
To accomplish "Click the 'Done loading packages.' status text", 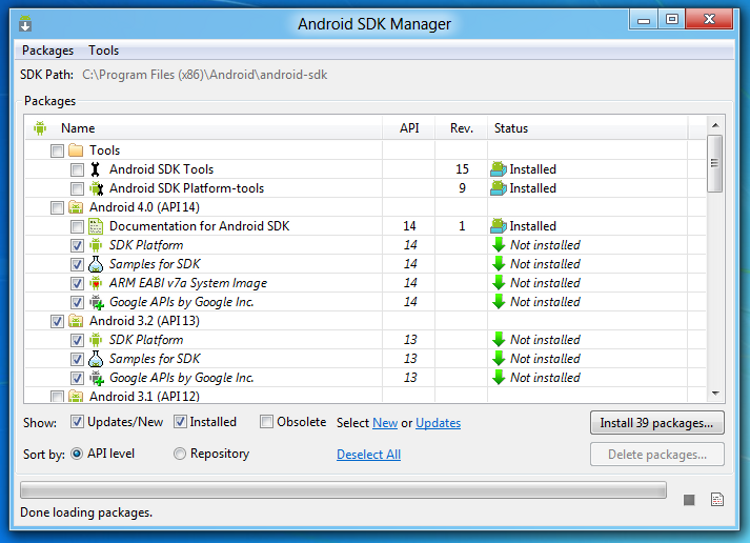I will click(86, 512).
